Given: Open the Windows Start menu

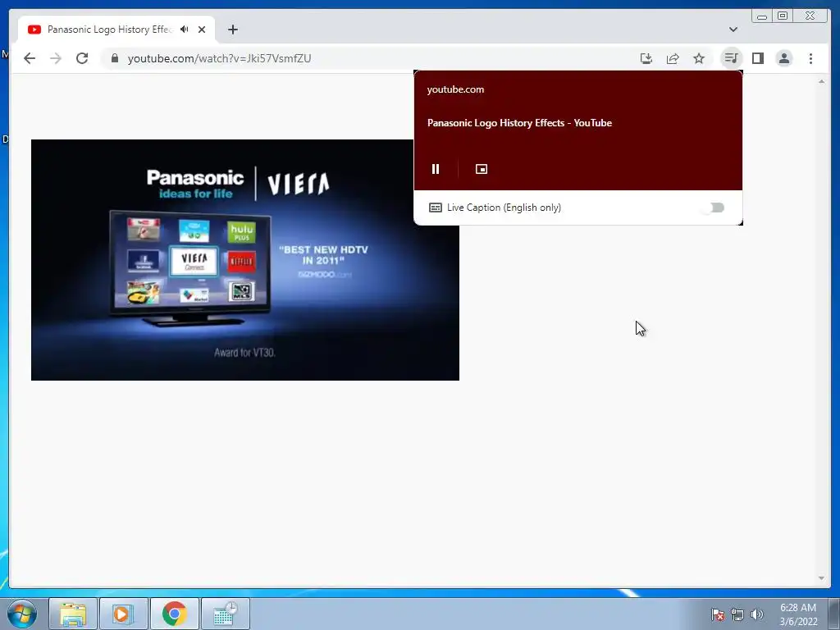Looking at the screenshot, I should coord(22,614).
